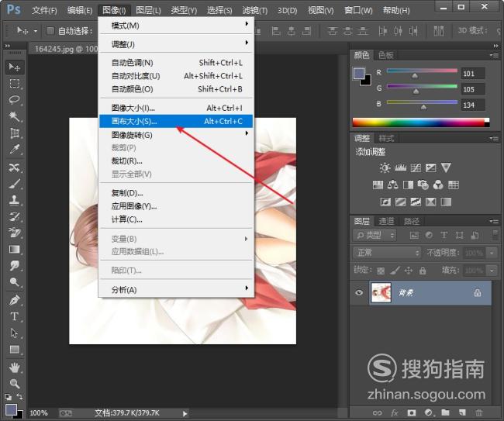Screen dimensions: 504x421
Task: Toggle pixel layer filter
Action: coord(414,236)
